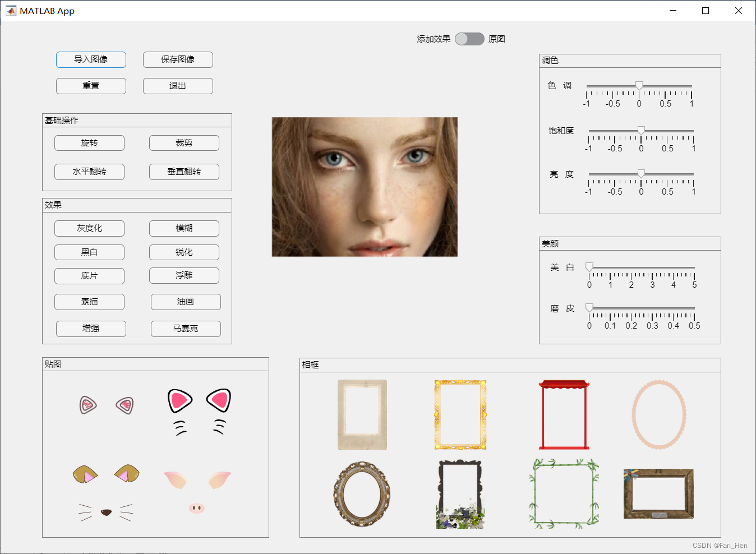Click the 保存图像 save image button
Viewport: 756px width, 554px height.
click(178, 59)
